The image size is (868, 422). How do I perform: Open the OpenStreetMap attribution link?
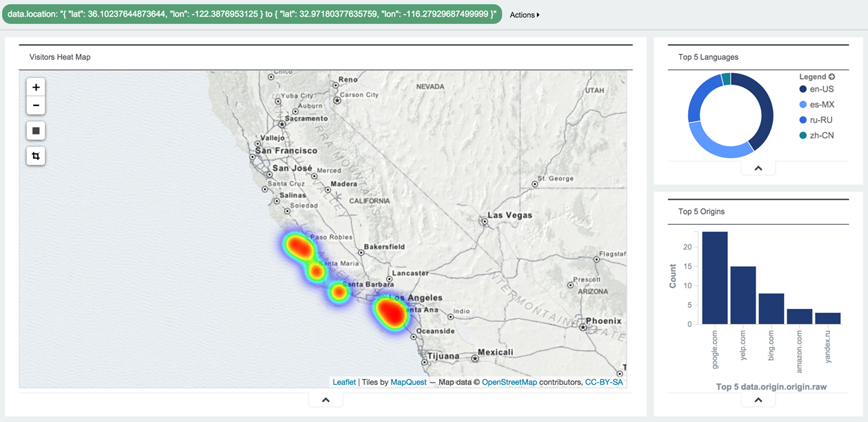coord(509,382)
